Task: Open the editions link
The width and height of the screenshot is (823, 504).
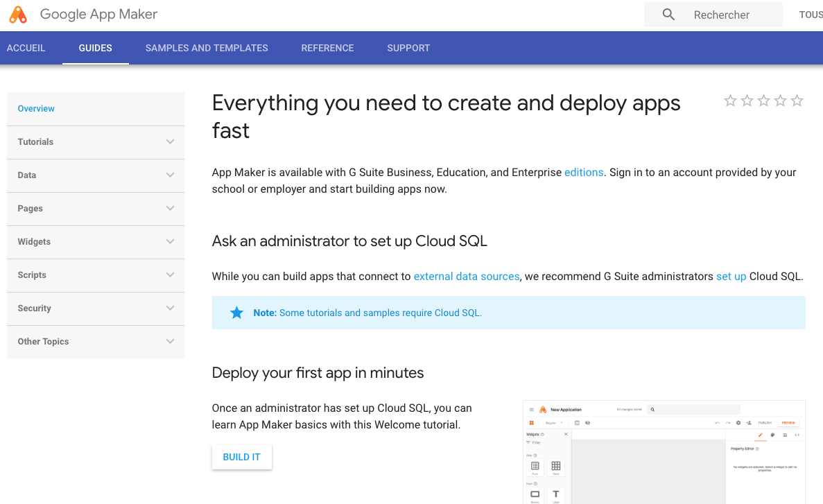Action: [x=584, y=172]
